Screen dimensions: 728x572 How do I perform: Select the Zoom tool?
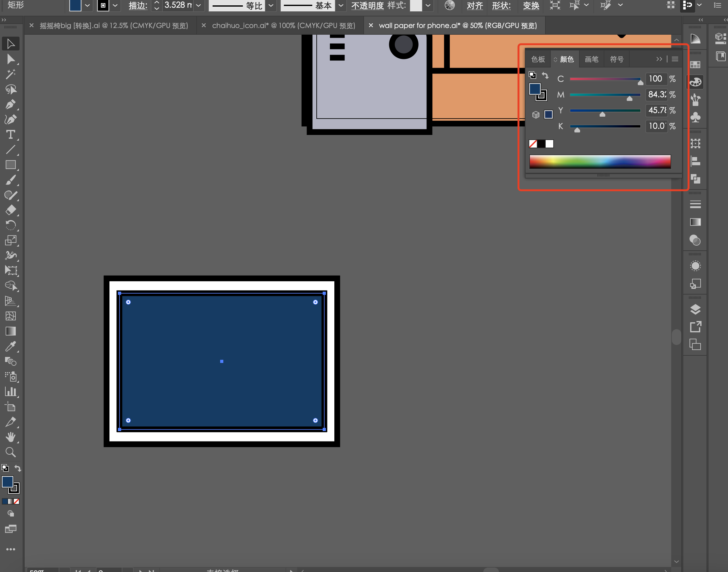(10, 452)
